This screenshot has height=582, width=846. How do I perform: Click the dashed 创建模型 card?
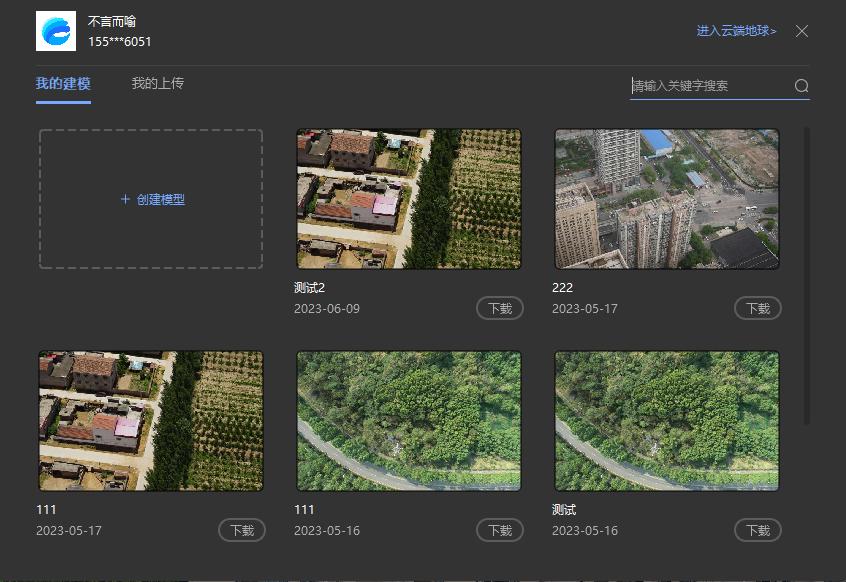point(151,199)
